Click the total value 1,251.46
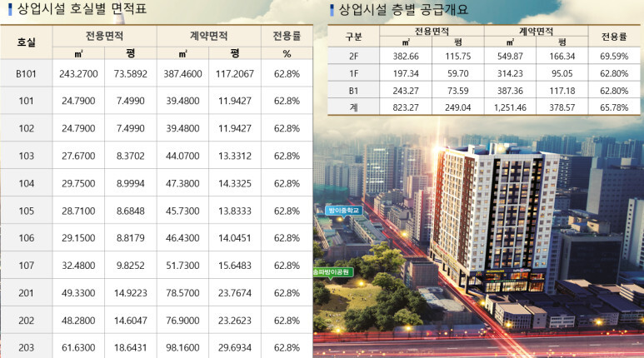Screen dimensions: 644x358 click(x=510, y=107)
